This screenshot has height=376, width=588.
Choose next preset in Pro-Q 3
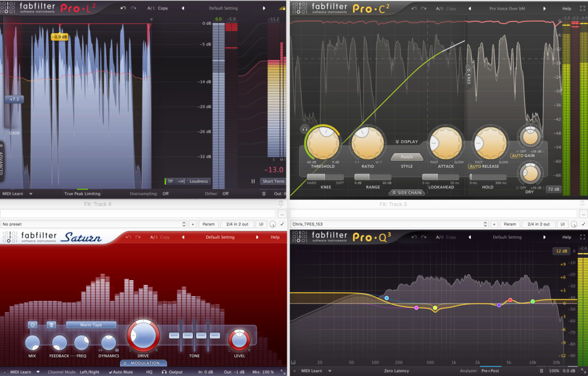[544, 237]
